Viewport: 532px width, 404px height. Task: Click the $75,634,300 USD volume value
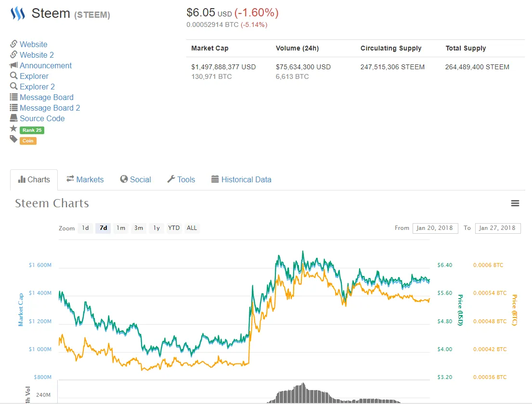[x=303, y=67]
